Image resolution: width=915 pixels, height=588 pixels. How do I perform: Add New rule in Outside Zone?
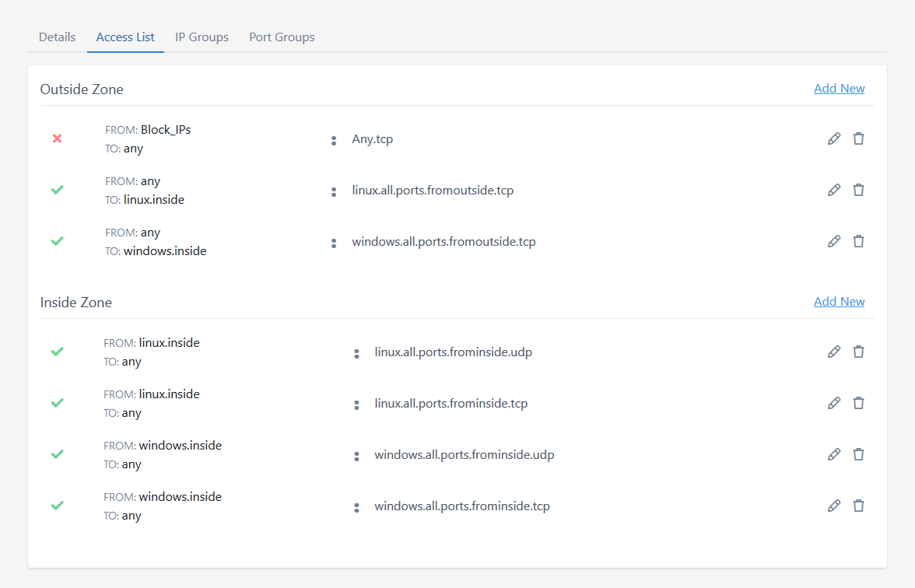pyautogui.click(x=839, y=89)
